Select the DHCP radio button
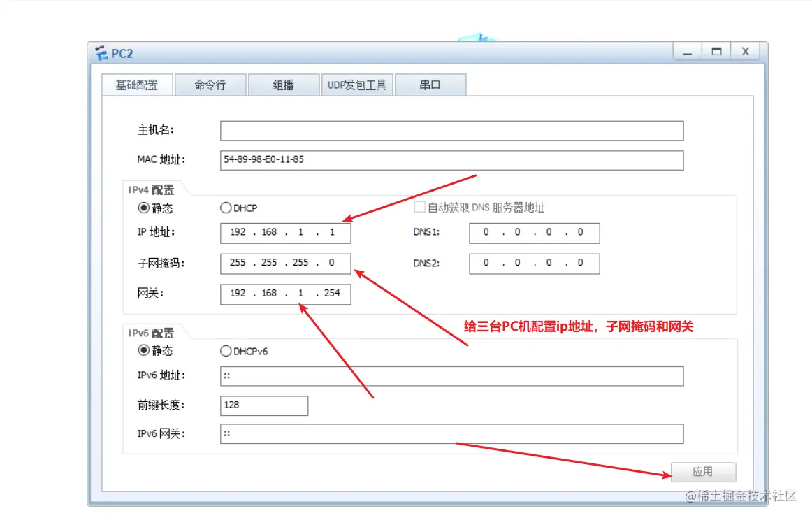The width and height of the screenshot is (812, 518). click(x=226, y=208)
